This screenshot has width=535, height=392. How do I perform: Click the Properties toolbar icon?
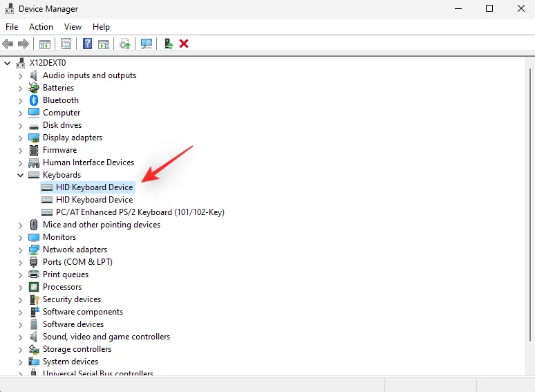66,44
